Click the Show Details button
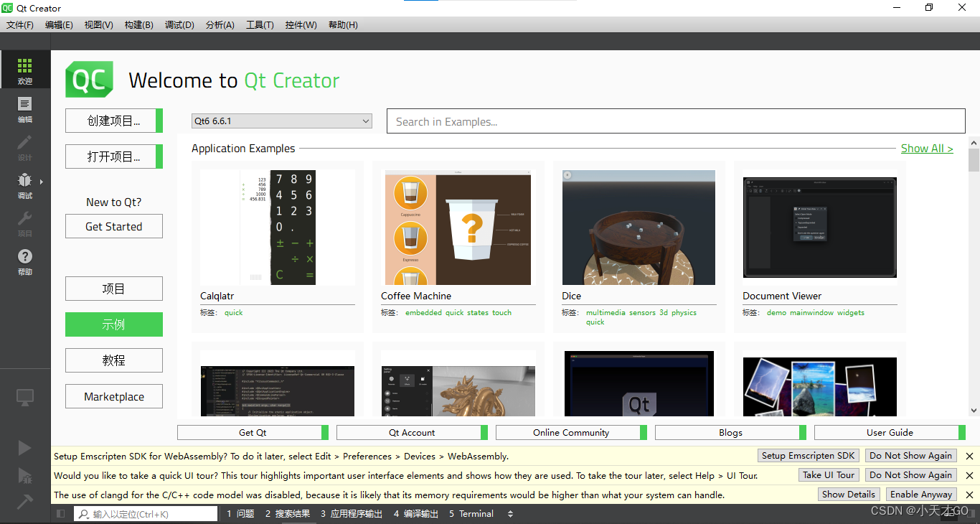This screenshot has height=524, width=980. click(x=849, y=495)
